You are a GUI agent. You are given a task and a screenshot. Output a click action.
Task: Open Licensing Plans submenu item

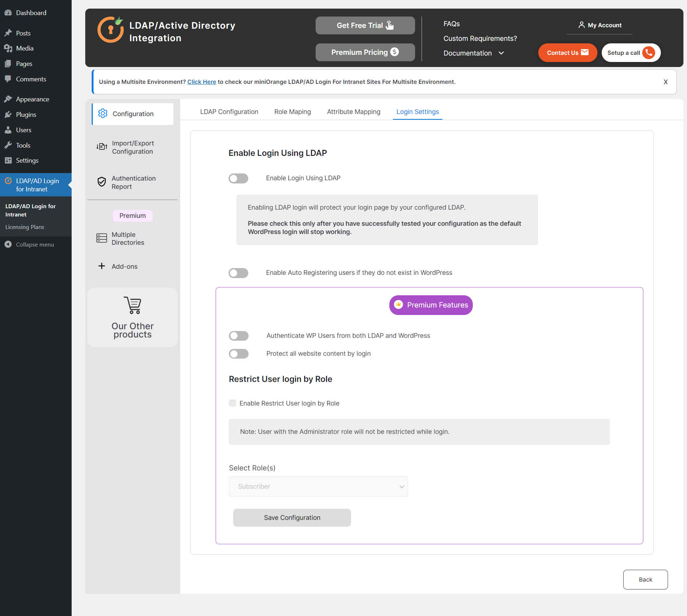pyautogui.click(x=25, y=227)
